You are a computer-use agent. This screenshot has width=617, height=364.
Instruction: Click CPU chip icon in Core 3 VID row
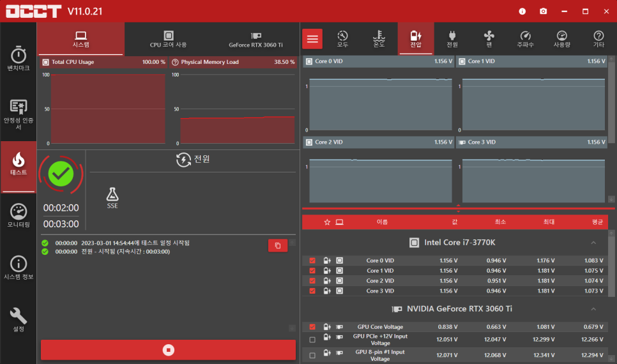pyautogui.click(x=339, y=291)
